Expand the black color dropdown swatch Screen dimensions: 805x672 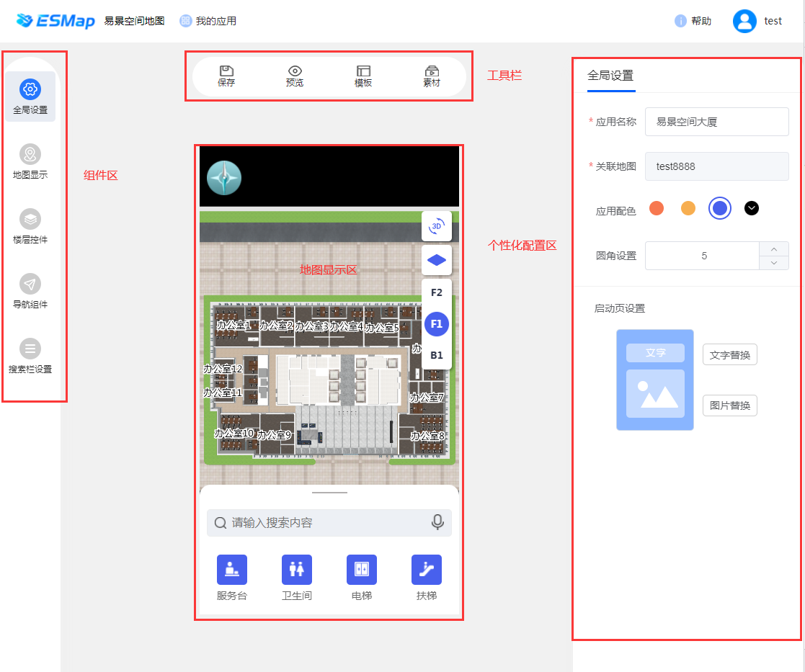[x=752, y=209]
